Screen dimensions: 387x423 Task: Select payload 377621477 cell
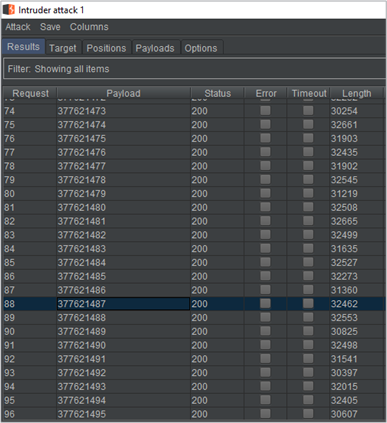click(x=123, y=166)
